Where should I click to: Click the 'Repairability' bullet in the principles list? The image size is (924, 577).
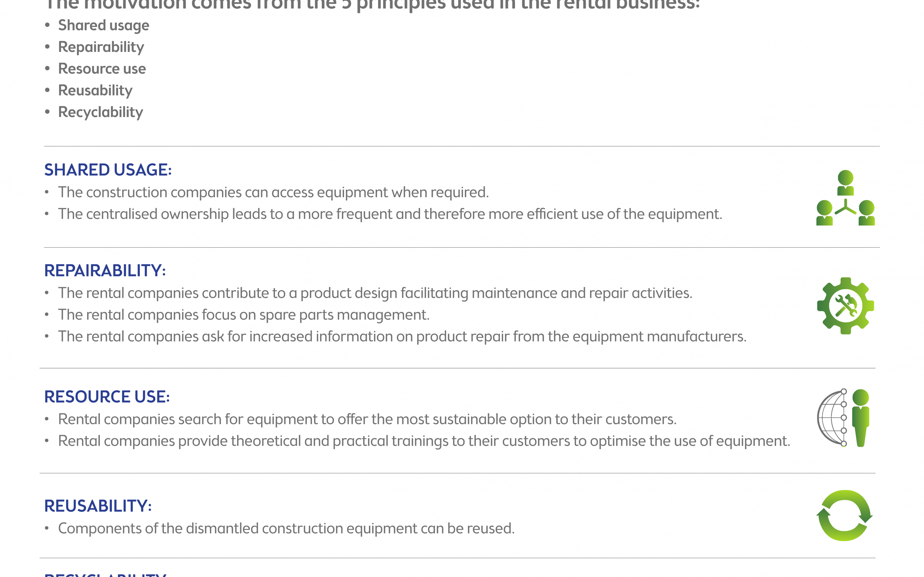101,47
